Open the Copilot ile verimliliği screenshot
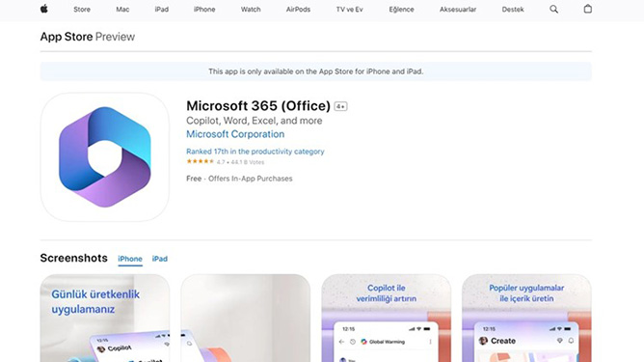644x362 pixels. (x=386, y=318)
